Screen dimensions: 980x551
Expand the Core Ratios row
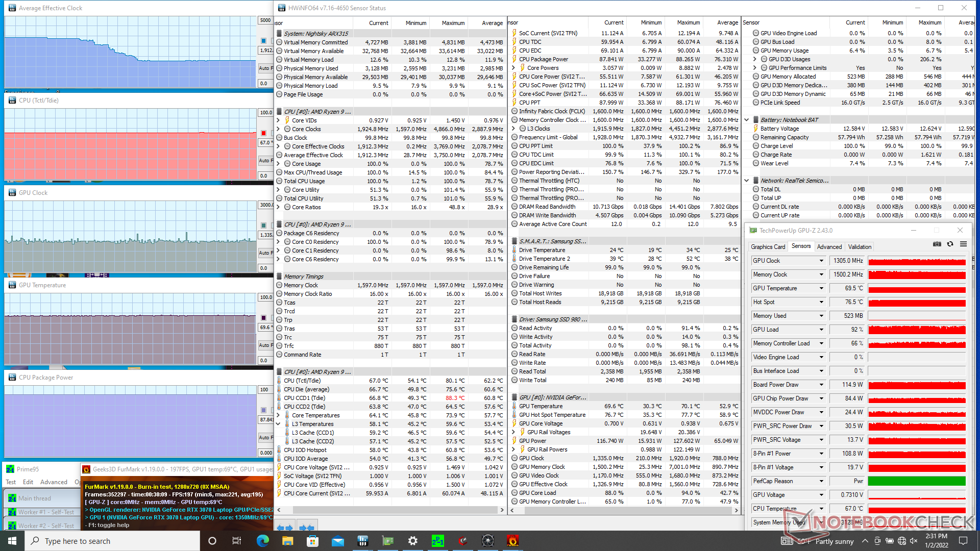pos(278,207)
